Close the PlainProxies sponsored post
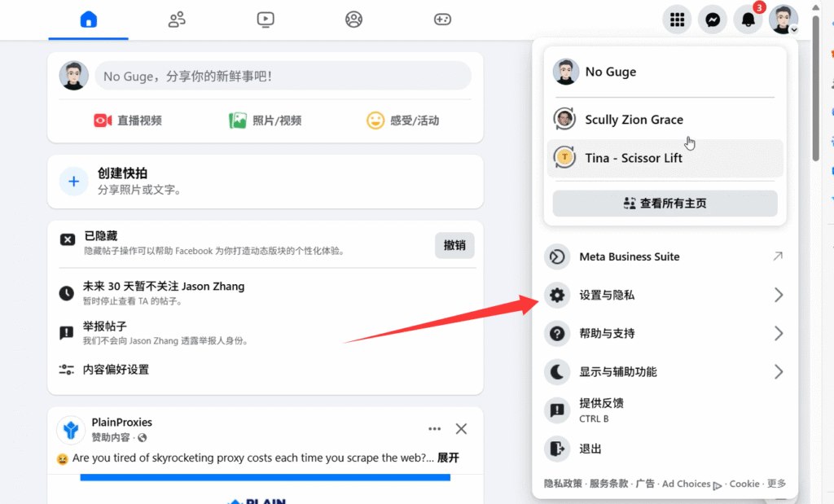834x504 pixels. (x=461, y=429)
